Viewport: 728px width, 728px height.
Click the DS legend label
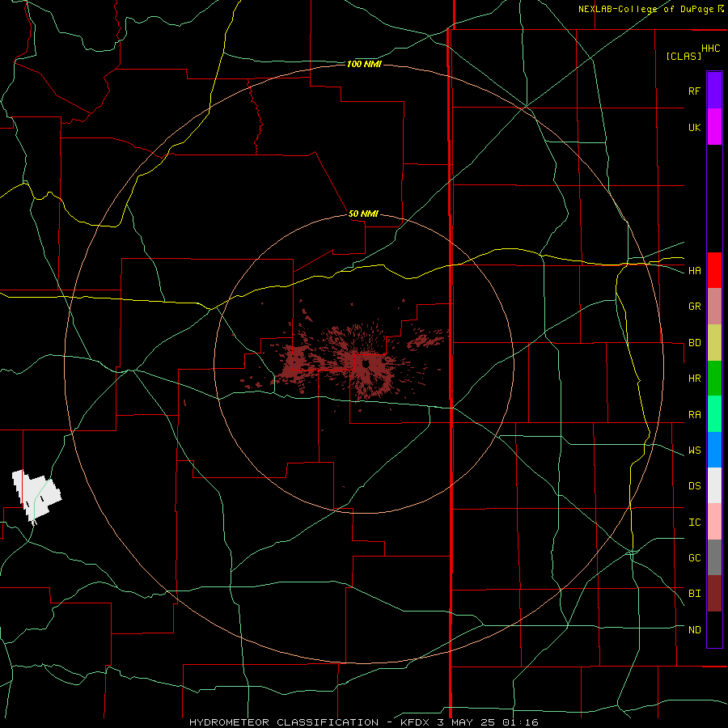[694, 486]
